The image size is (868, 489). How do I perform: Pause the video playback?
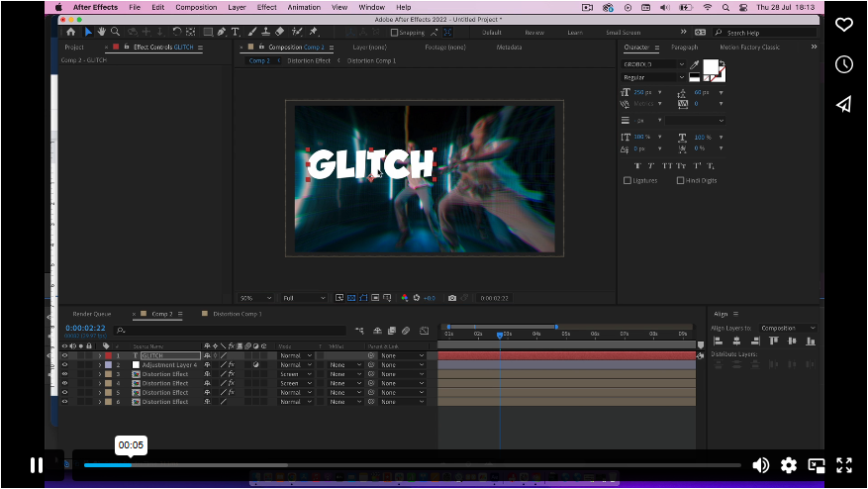click(37, 465)
